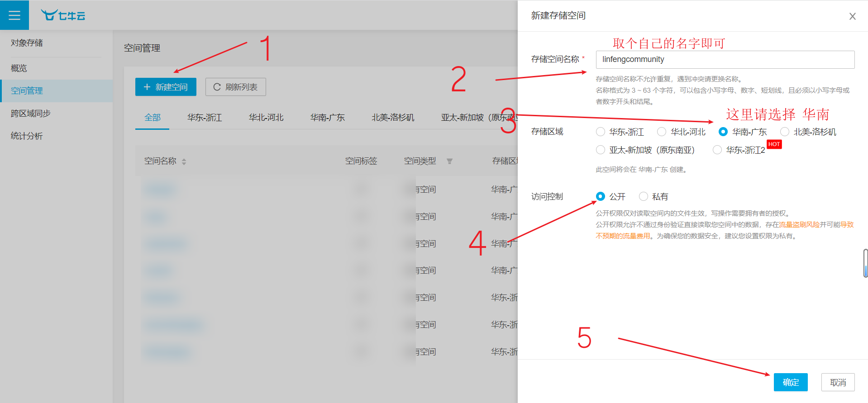Click the 对象存储 sidebar heading
The width and height of the screenshot is (868, 403).
27,43
